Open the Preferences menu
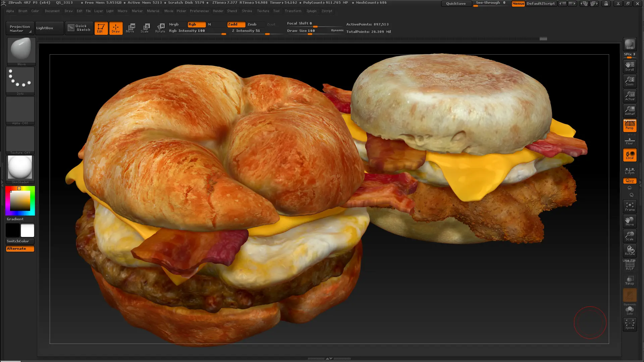 (199, 11)
